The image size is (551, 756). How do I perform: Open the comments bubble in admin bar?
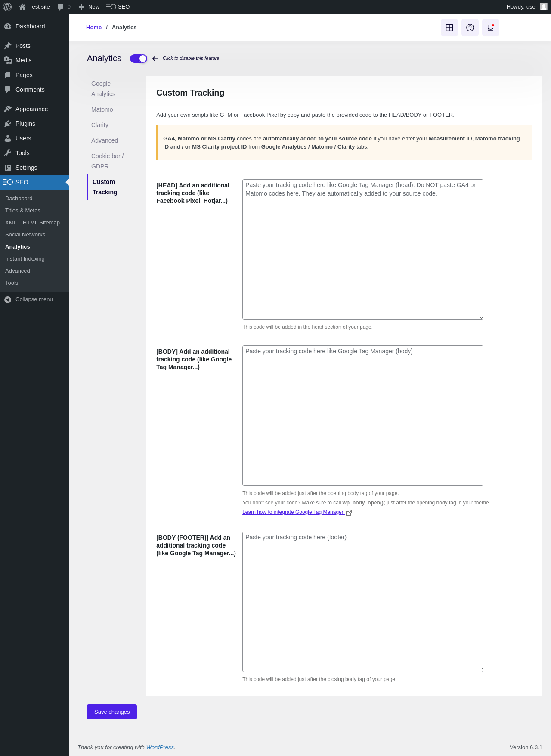pos(60,7)
